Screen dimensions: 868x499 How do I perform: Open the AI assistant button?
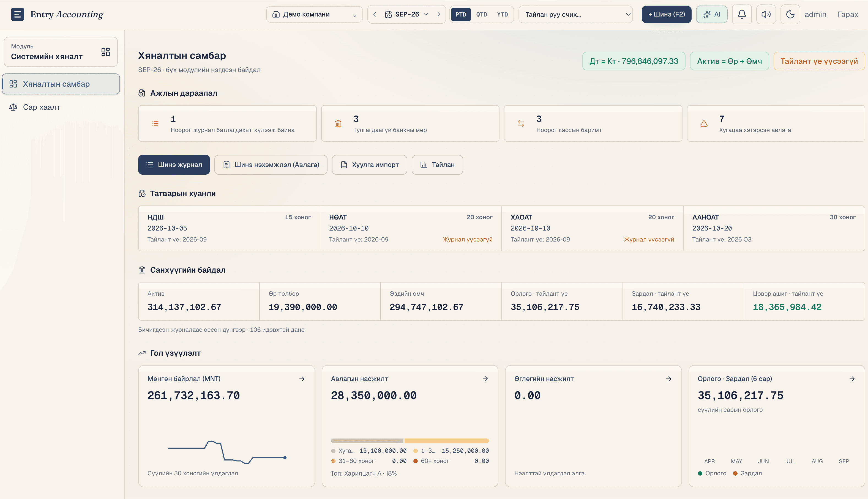coord(712,14)
